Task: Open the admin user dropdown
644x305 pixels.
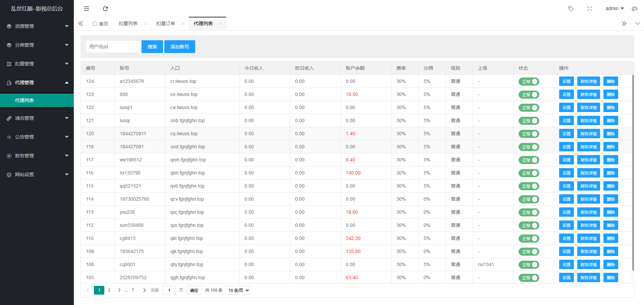Action: pos(614,9)
